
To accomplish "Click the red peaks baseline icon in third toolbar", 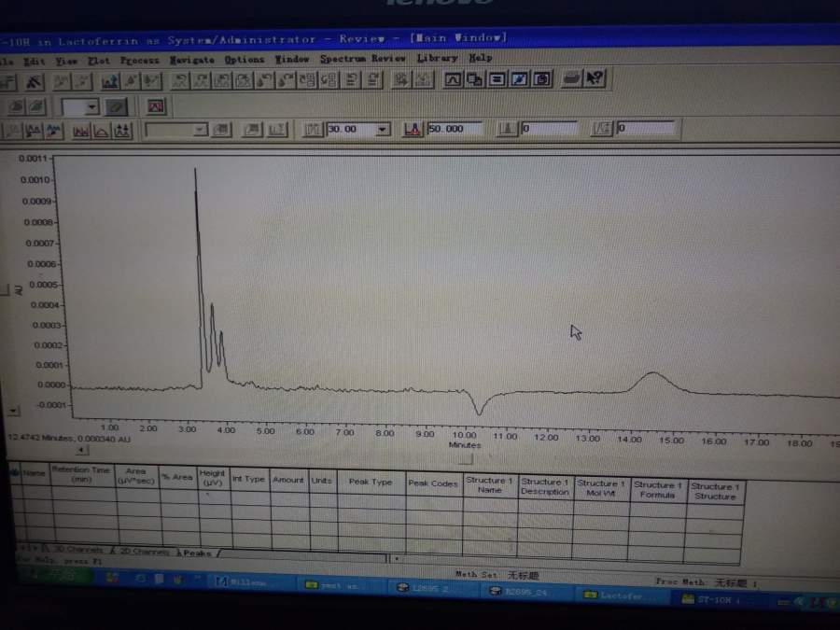I will [81, 132].
